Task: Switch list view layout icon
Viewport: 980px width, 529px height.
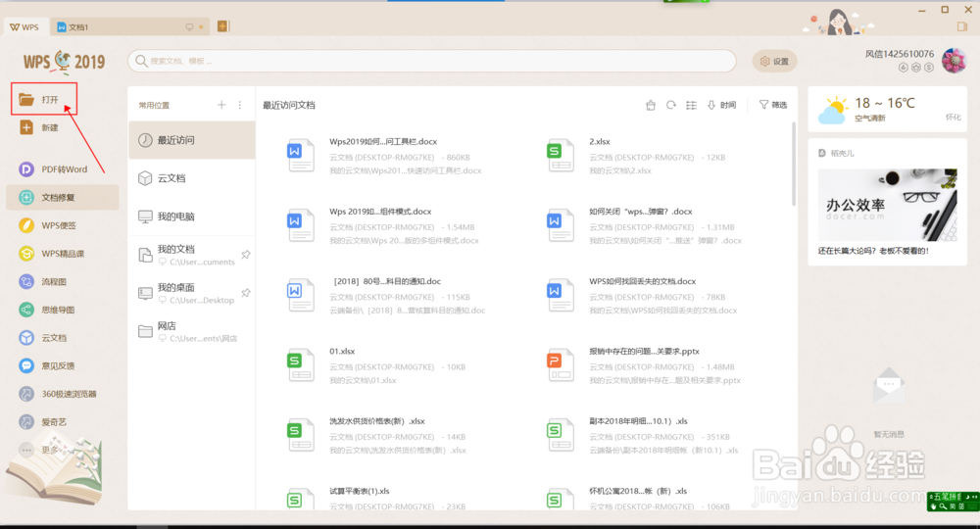Action: [691, 105]
